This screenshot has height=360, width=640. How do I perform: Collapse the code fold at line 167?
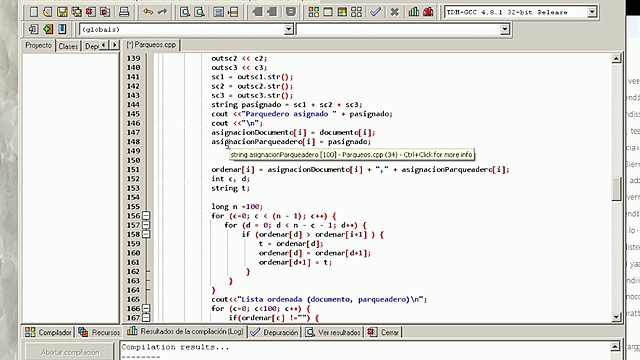[x=146, y=318]
